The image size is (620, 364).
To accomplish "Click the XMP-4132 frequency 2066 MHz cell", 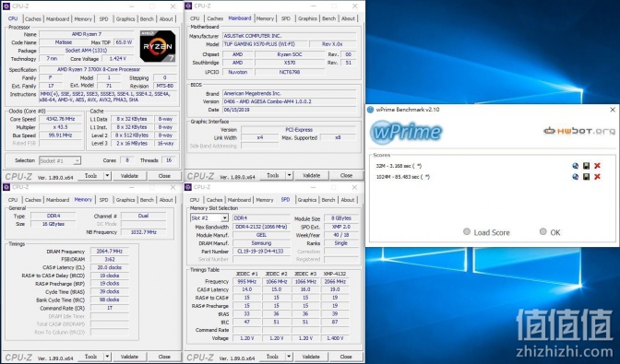I will [335, 281].
